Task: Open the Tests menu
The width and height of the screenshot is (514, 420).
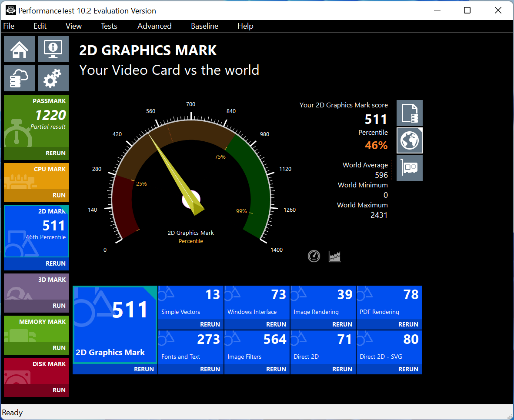Action: pos(109,26)
